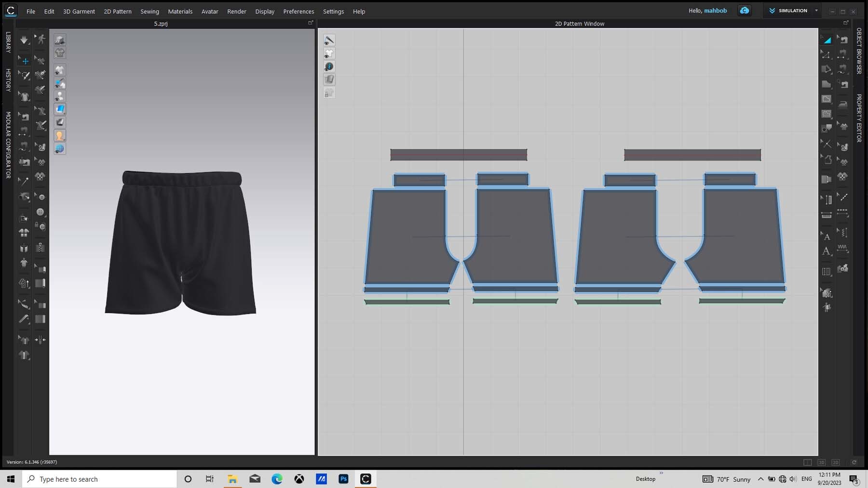This screenshot has width=868, height=488.
Task: Open the 3D Garment menu
Action: [x=79, y=11]
